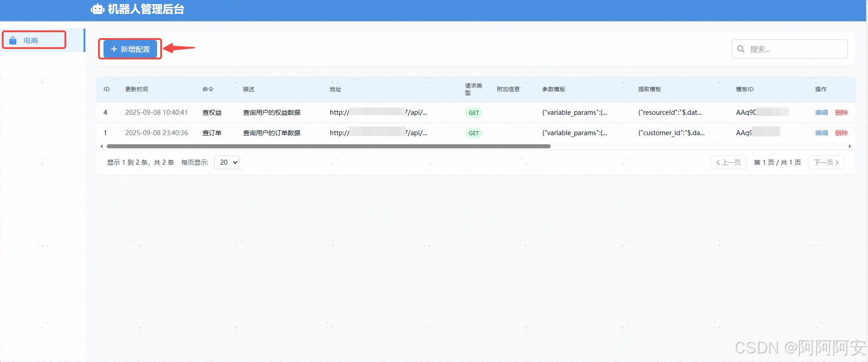
Task: Click the timestamp 2025-09-08 10:40:41
Action: click(157, 113)
